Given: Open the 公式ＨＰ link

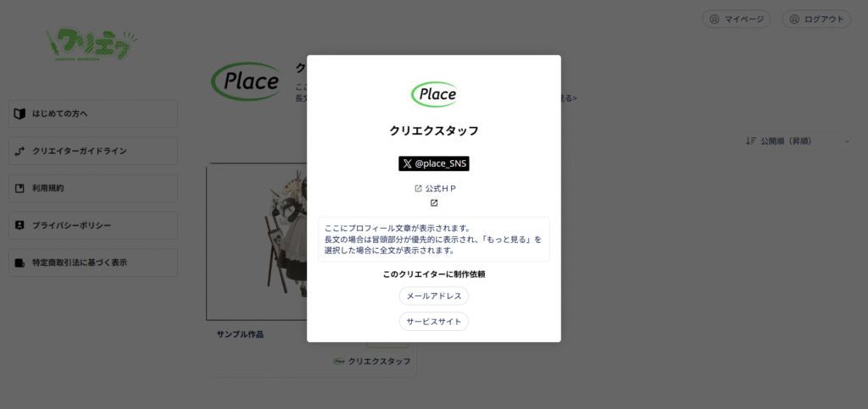Looking at the screenshot, I should pos(441,189).
